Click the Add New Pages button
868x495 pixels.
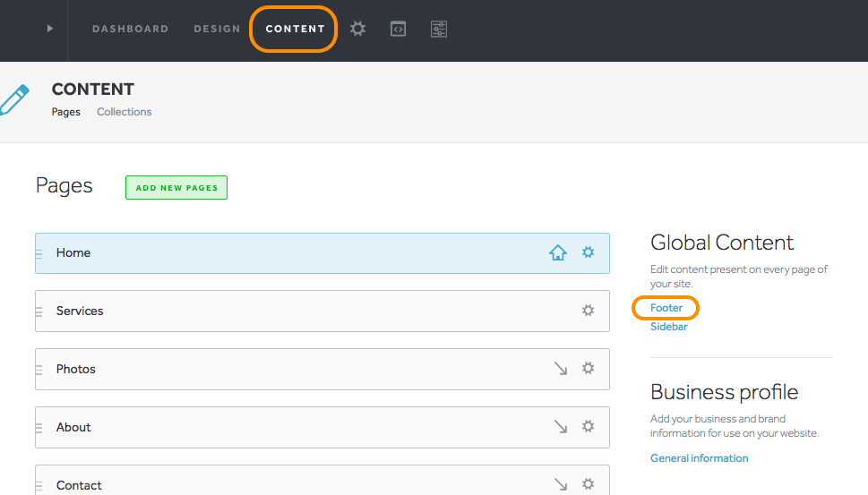click(176, 187)
